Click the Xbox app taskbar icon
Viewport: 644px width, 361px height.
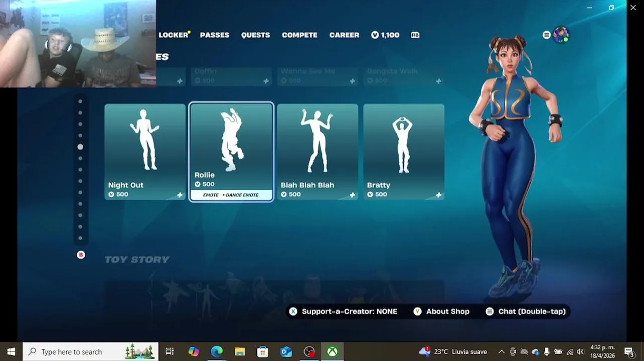tap(332, 352)
